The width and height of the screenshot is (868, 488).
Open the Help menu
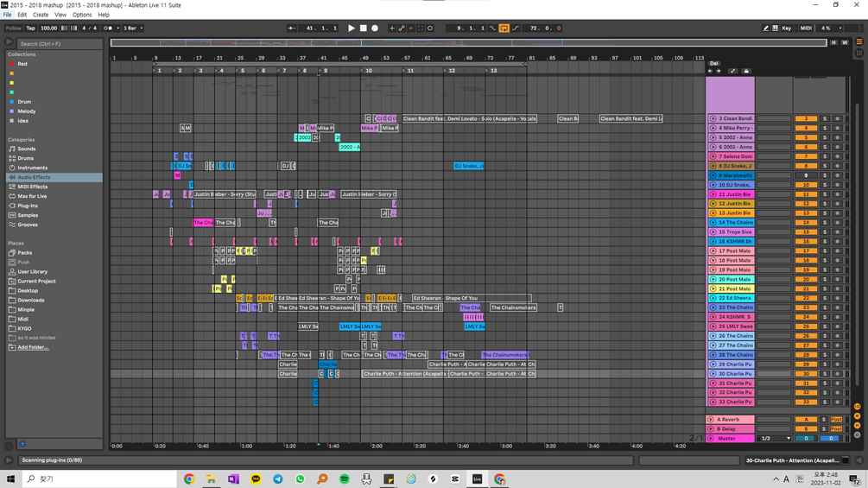(104, 15)
